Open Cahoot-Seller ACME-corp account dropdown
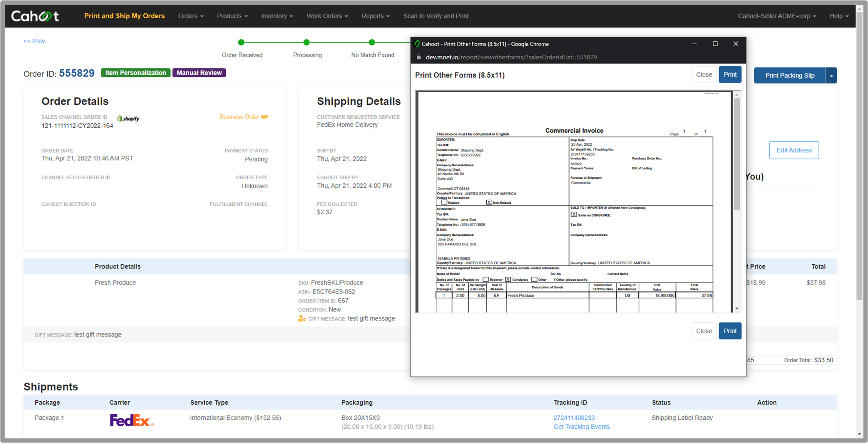 pyautogui.click(x=777, y=16)
